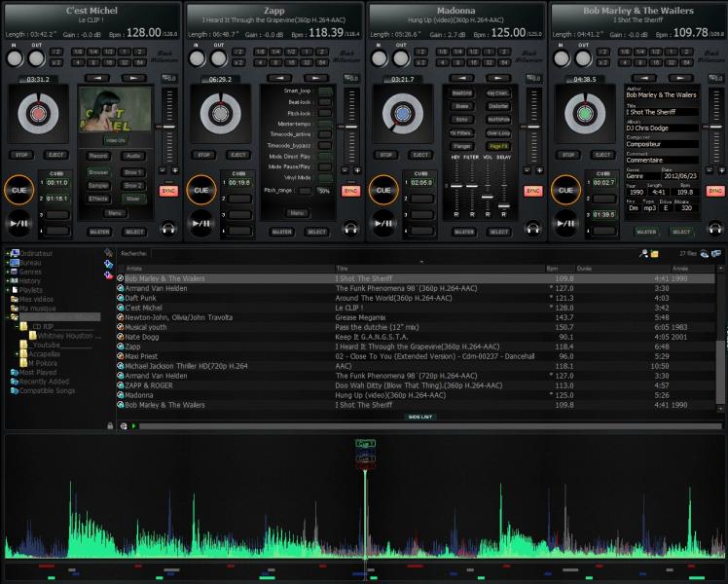
Task: Switch to Sampler panel on C'est Michel deck
Action: click(98, 185)
